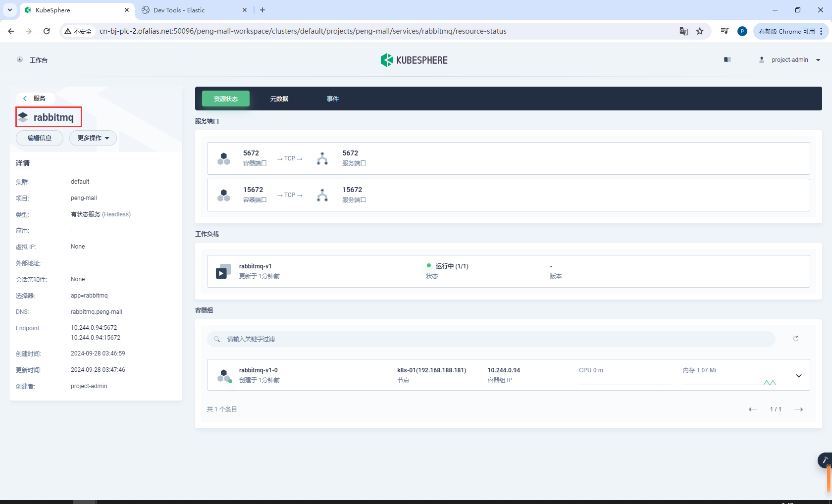
Task: Open the rabbitmq-v1-0 pod link
Action: point(258,370)
